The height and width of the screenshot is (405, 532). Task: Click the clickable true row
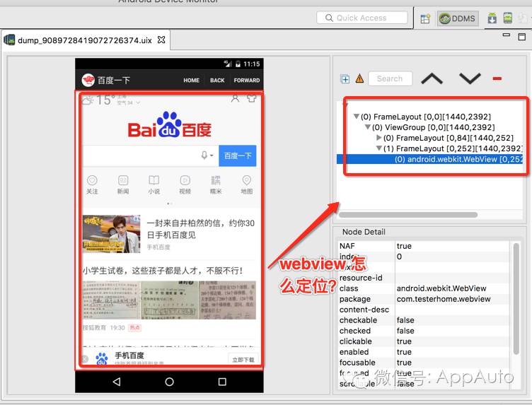(424, 341)
